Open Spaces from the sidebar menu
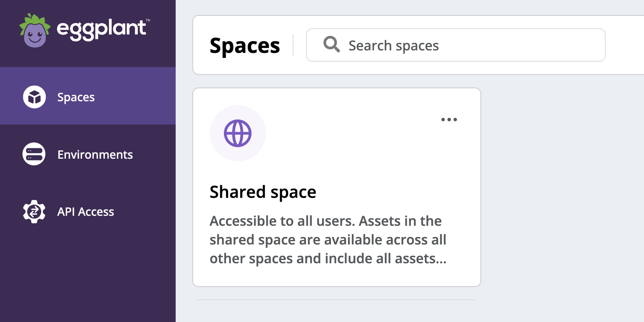This screenshot has height=322, width=644. [x=88, y=96]
